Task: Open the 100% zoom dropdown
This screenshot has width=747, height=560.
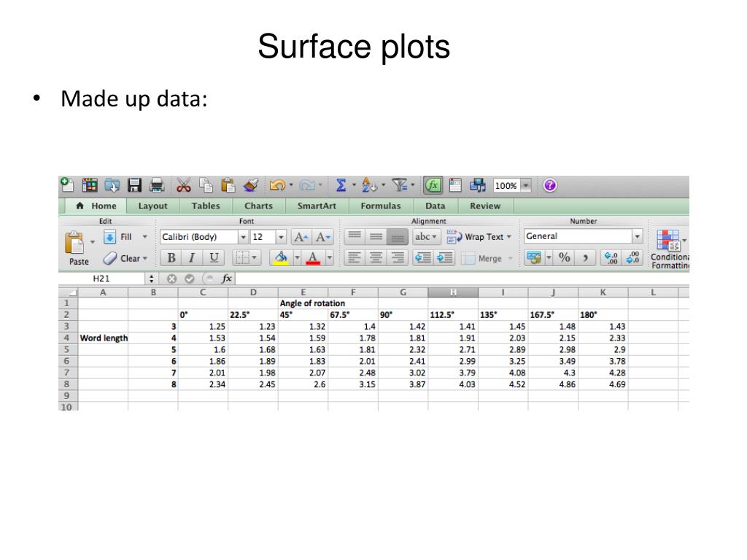Action: click(525, 186)
